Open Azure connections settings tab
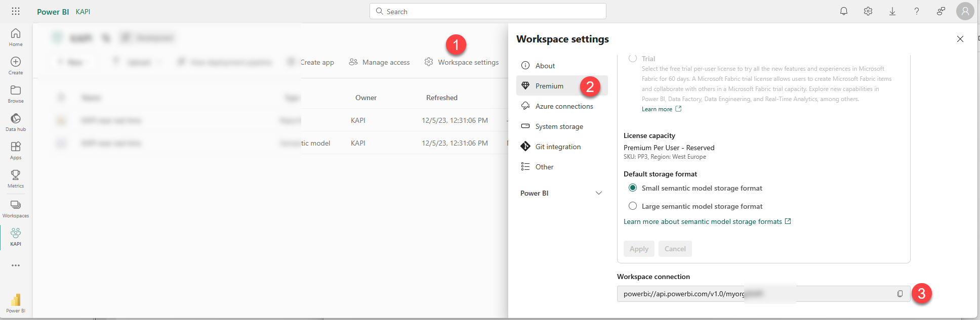Screen dimensions: 980x320 tap(564, 106)
